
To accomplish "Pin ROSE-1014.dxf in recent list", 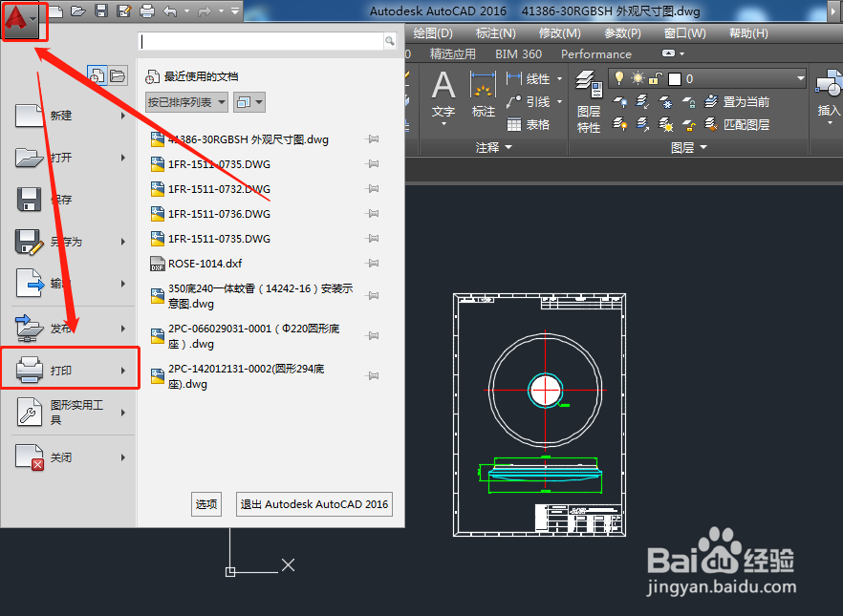I will [372, 264].
